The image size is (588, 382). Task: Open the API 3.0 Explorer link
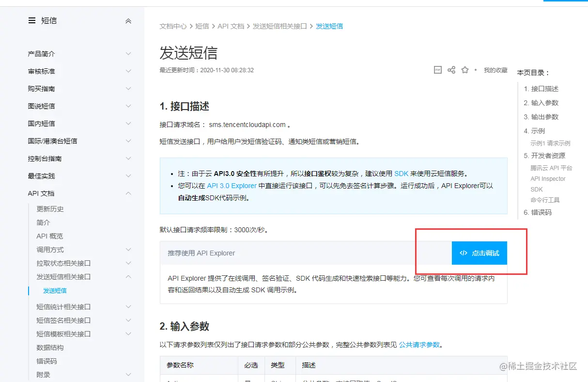[x=232, y=186]
